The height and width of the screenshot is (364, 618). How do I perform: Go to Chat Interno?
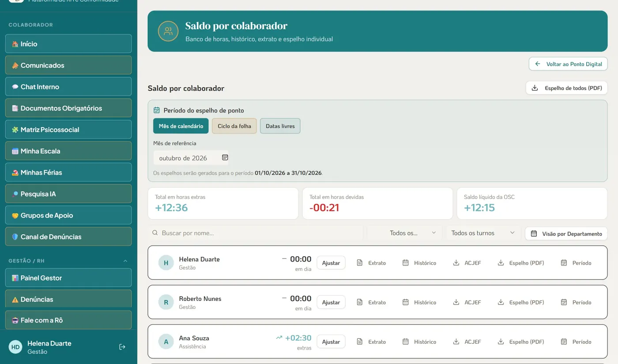click(x=68, y=86)
